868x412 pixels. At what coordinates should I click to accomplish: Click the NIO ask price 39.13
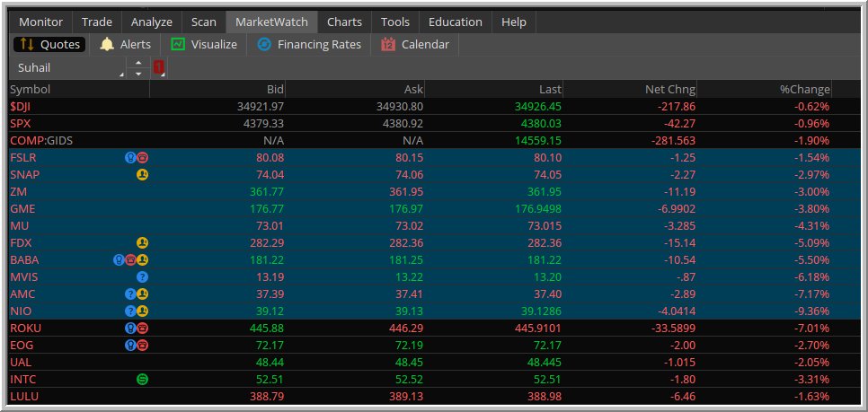[x=410, y=311]
